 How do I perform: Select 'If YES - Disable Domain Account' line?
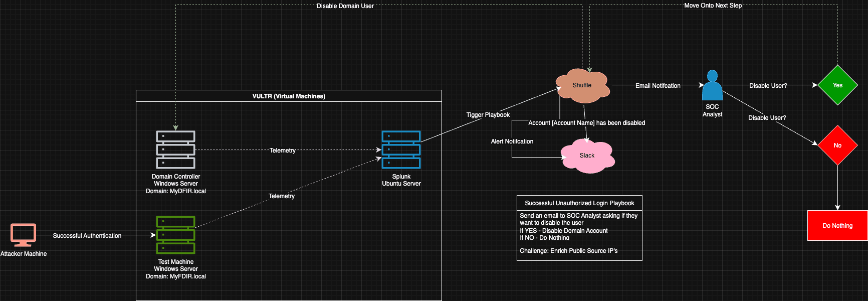(x=564, y=231)
